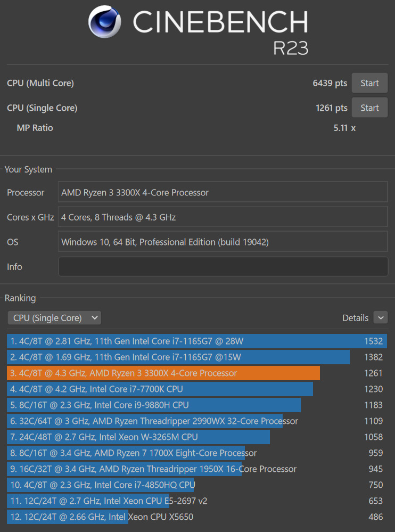Select the orange Ryzen 3 3300X ranking bar
Viewport: 395px width, 532px height.
point(163,373)
